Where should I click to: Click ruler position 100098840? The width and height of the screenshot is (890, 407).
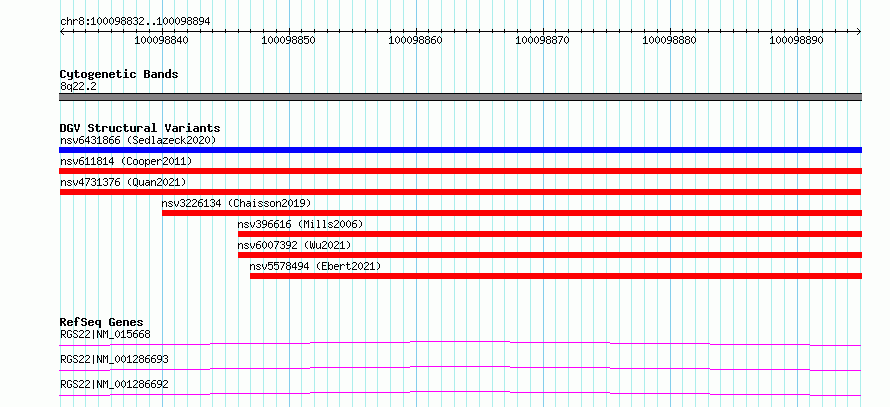click(162, 40)
